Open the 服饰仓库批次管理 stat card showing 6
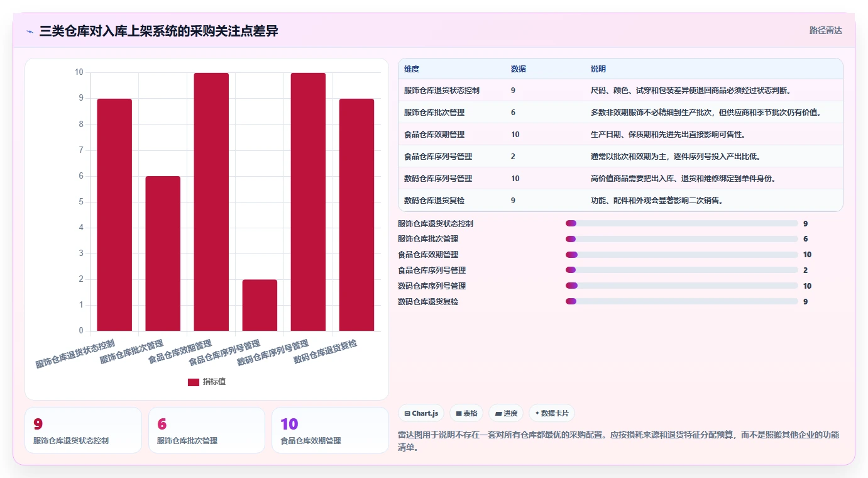 [207, 430]
